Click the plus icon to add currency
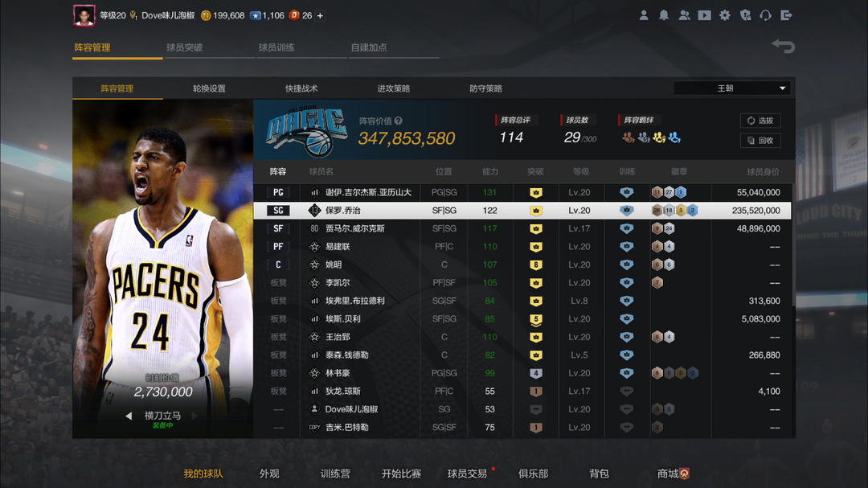This screenshot has width=868, height=488. (x=320, y=15)
